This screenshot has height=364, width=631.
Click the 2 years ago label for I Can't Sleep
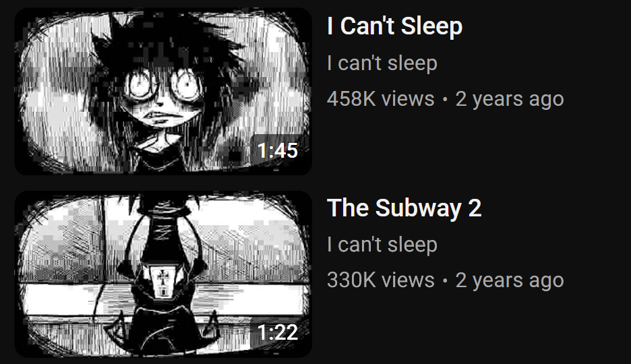pyautogui.click(x=510, y=99)
